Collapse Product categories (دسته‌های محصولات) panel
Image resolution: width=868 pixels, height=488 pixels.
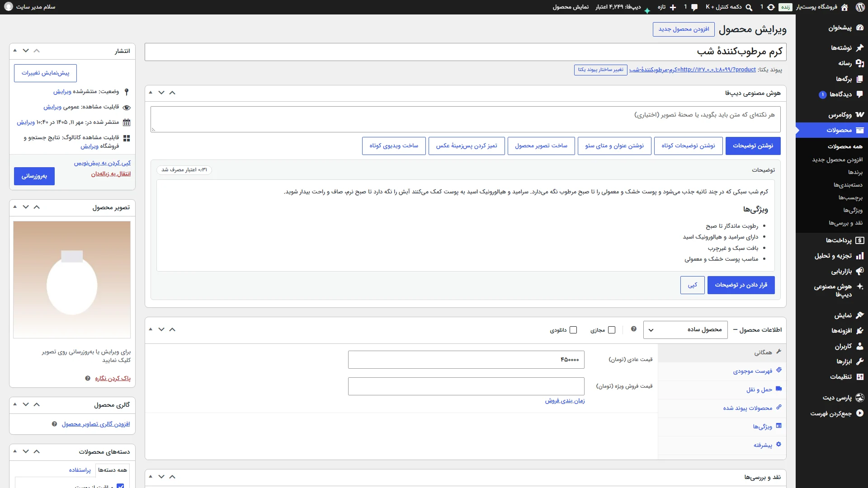tap(15, 451)
